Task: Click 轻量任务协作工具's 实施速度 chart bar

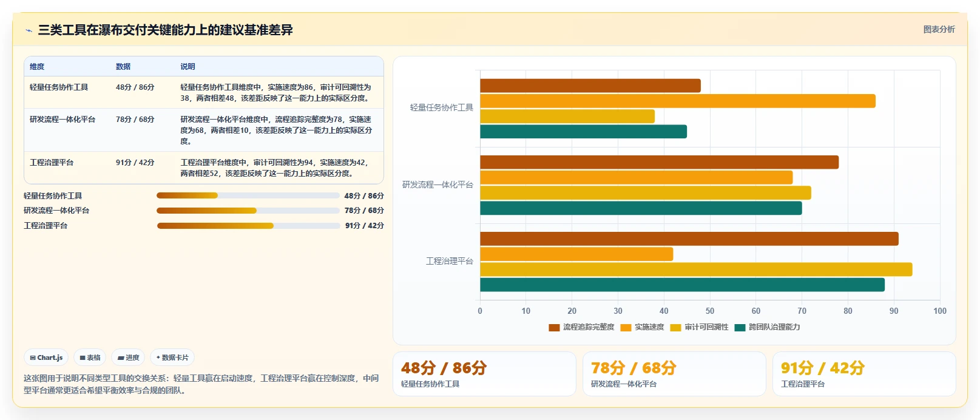Action: [678, 101]
